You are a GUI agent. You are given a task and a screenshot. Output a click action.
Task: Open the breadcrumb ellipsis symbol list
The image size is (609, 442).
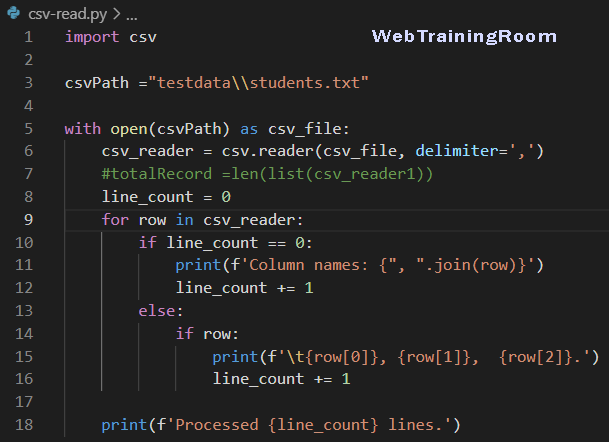click(132, 15)
